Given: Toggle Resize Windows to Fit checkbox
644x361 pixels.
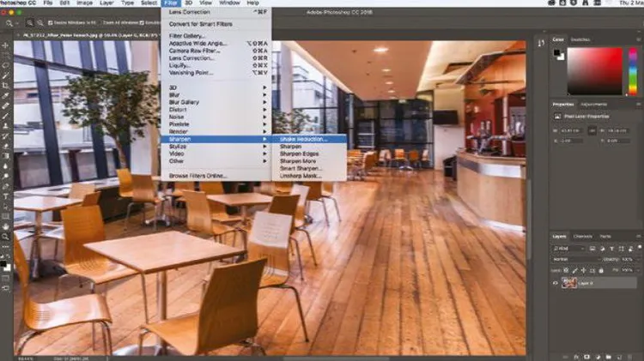Looking at the screenshot, I should 50,23.
